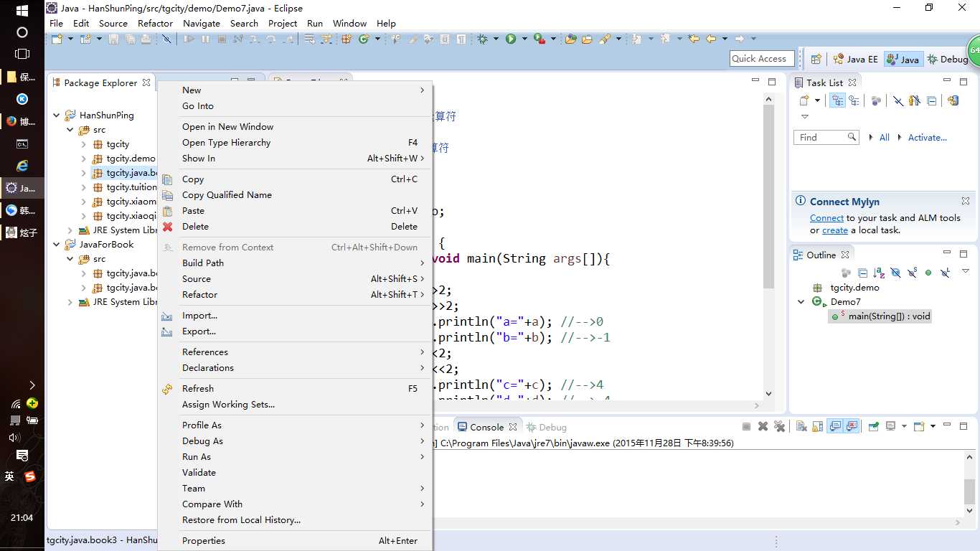Toggle Hide Non-Public Members in Outline
This screenshot has height=551, width=980.
click(x=928, y=273)
